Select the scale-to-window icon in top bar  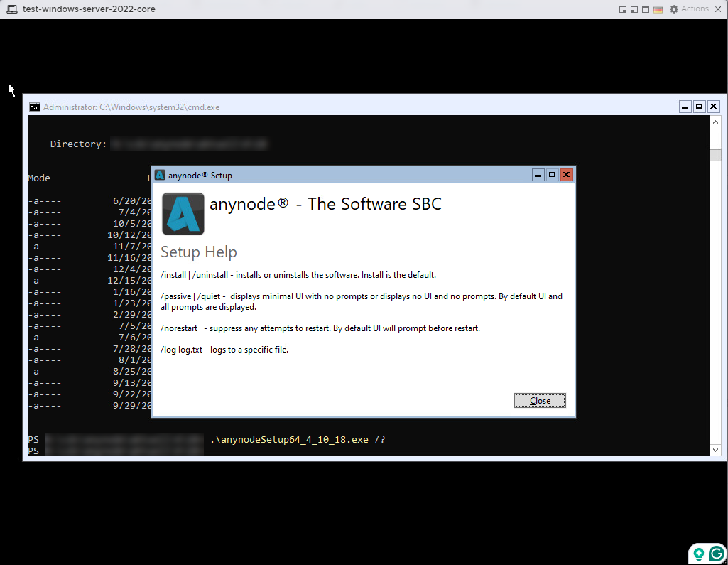[633, 9]
